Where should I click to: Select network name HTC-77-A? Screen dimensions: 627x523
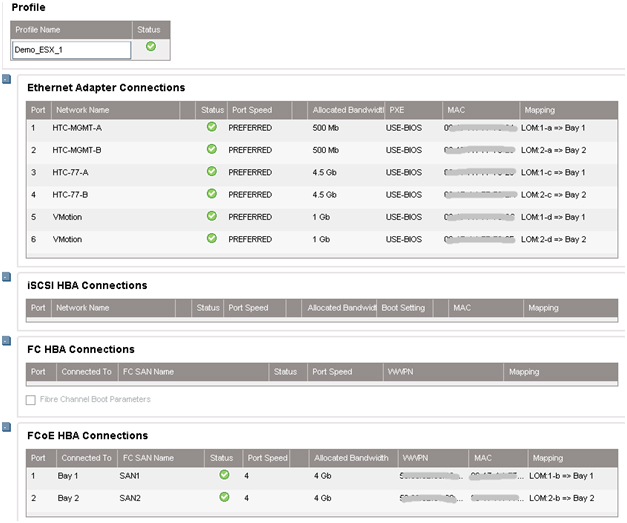point(70,173)
